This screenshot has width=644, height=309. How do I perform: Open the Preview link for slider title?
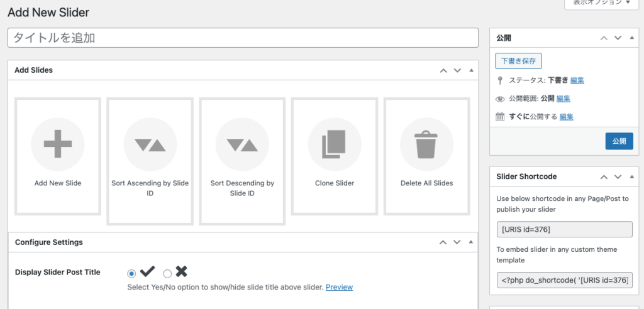click(339, 287)
